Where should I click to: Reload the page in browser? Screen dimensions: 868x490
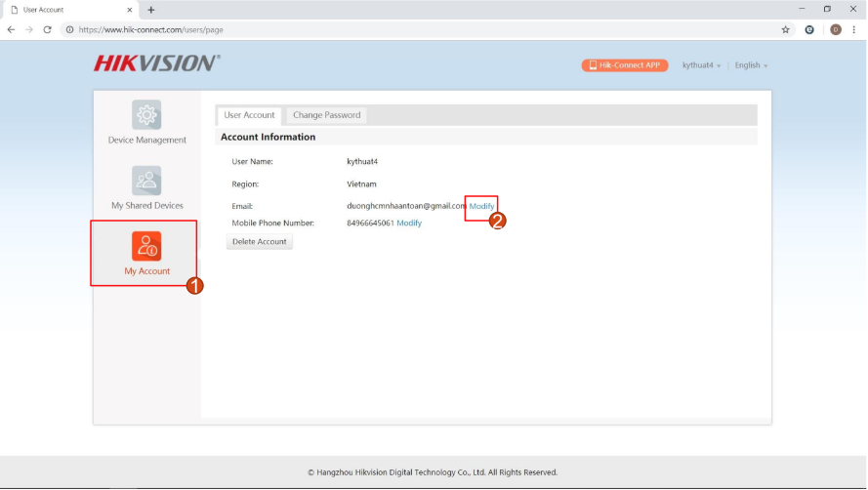click(x=47, y=29)
